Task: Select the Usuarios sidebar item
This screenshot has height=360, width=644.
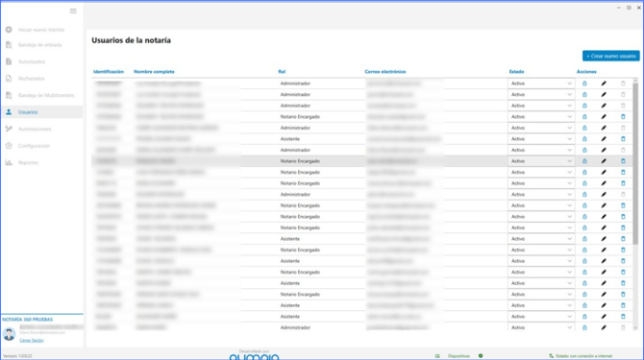Action: [41, 112]
